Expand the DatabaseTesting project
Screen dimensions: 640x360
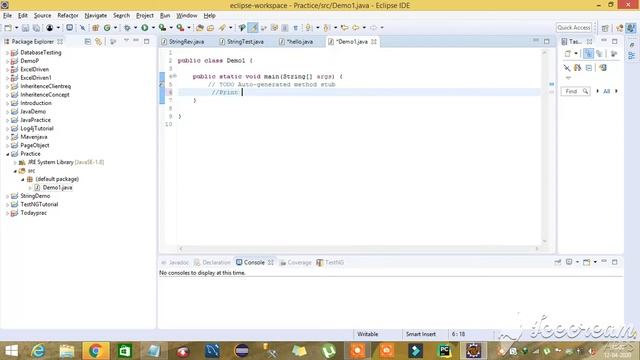tap(7, 53)
